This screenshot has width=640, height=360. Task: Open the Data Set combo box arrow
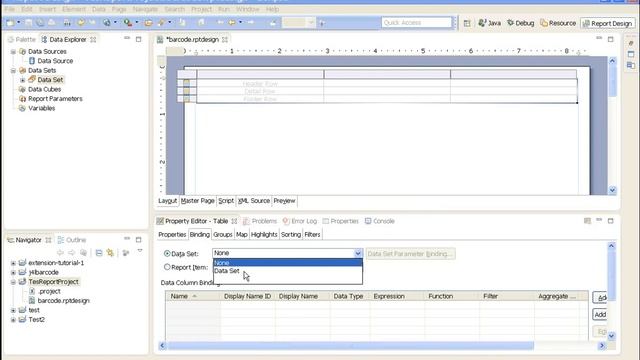click(358, 253)
